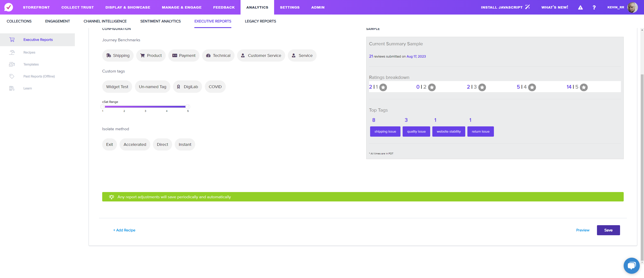Toggle the Shipping benchmark chip

click(118, 56)
